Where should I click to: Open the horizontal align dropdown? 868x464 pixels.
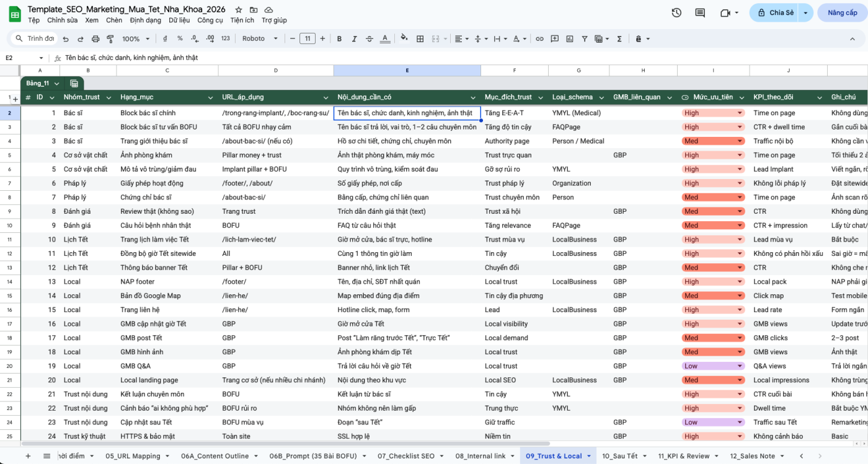point(462,38)
